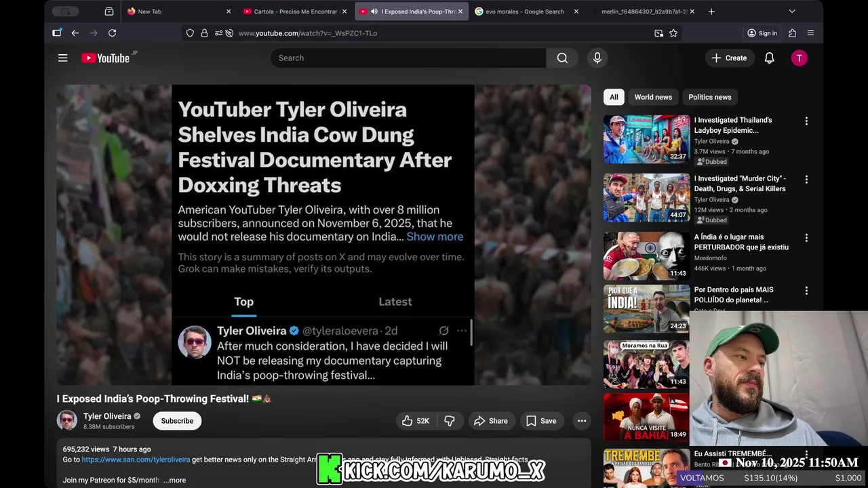Expand description with ...more
The image size is (868, 488).
(174, 480)
